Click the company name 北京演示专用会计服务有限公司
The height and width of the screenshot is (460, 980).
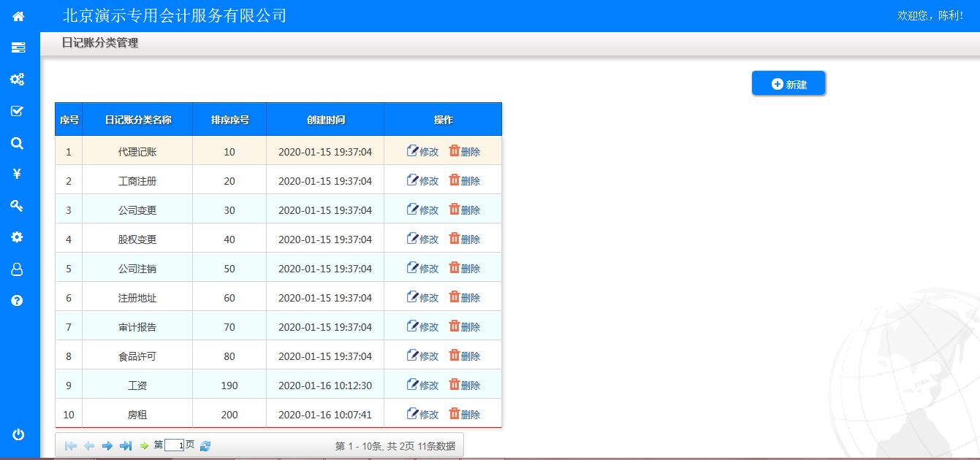pyautogui.click(x=175, y=15)
